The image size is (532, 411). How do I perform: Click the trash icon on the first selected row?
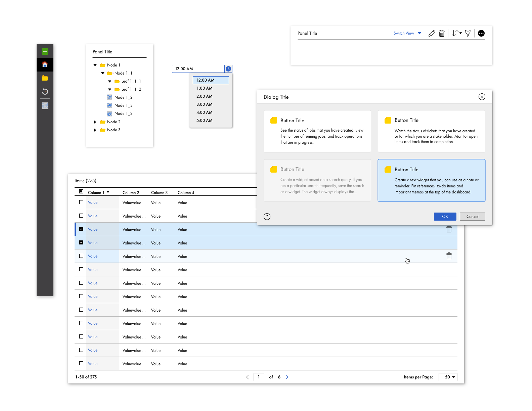pos(449,229)
